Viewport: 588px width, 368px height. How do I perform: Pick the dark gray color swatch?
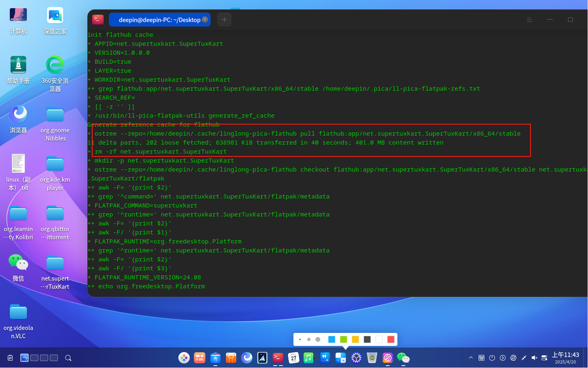[x=367, y=339]
